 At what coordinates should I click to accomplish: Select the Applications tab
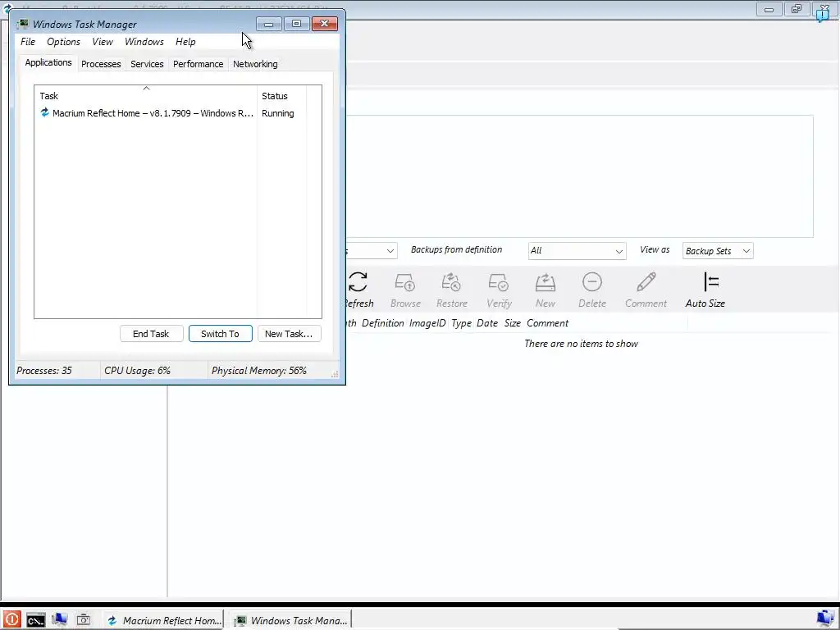pyautogui.click(x=48, y=62)
